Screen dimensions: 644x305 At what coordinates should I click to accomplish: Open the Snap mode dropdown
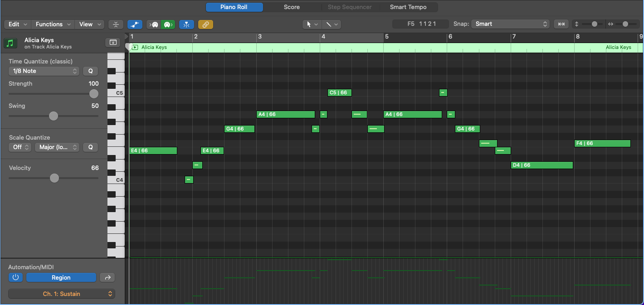510,24
